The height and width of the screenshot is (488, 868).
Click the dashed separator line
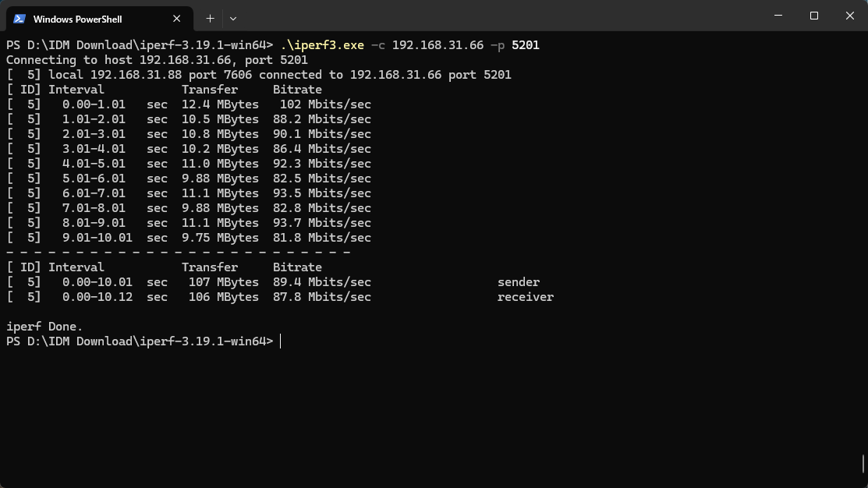pos(178,253)
